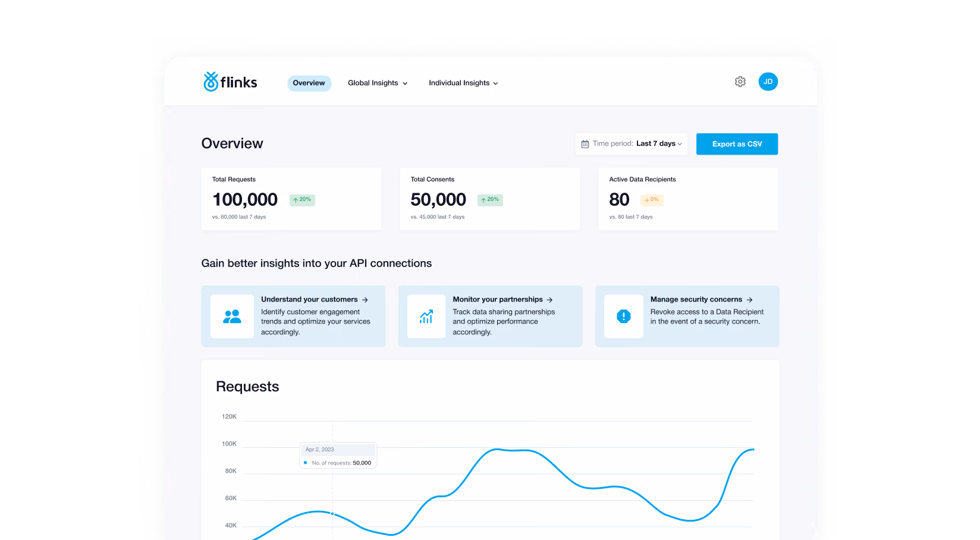Viewport: 980px width, 540px height.
Task: Expand the Individual Insights chevron
Action: [x=495, y=84]
